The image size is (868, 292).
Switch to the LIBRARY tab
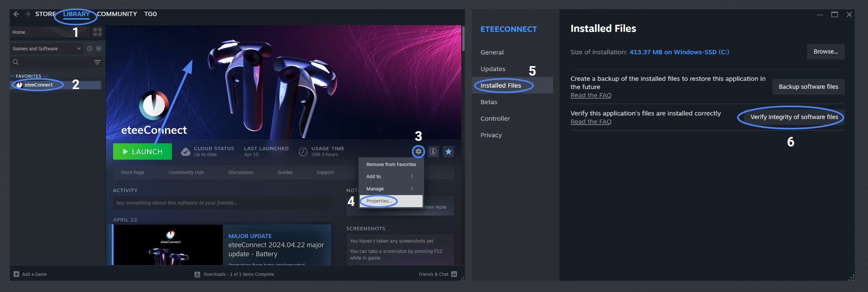tap(76, 14)
